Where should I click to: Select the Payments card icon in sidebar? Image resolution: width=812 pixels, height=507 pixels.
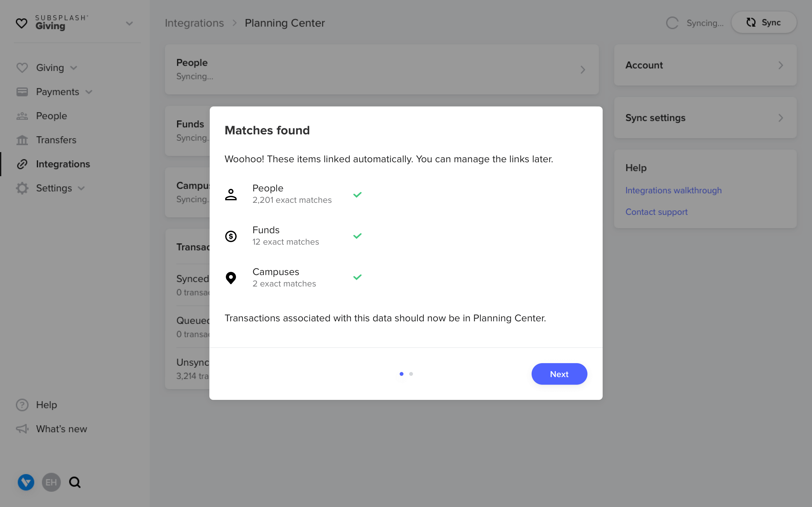(22, 92)
